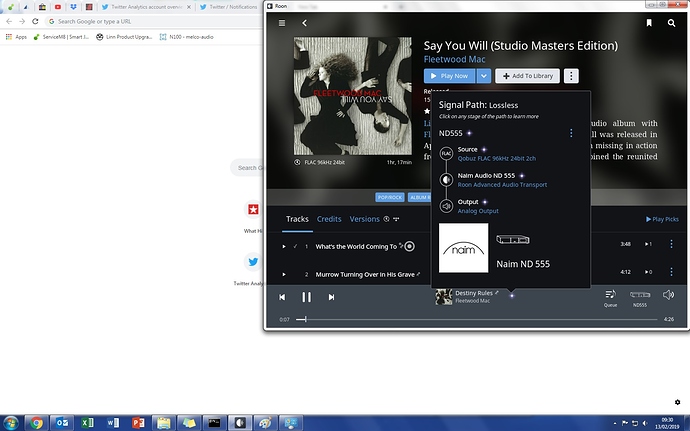The image size is (690, 431).
Task: Click the clock icon next to Versions tab
Action: (386, 219)
